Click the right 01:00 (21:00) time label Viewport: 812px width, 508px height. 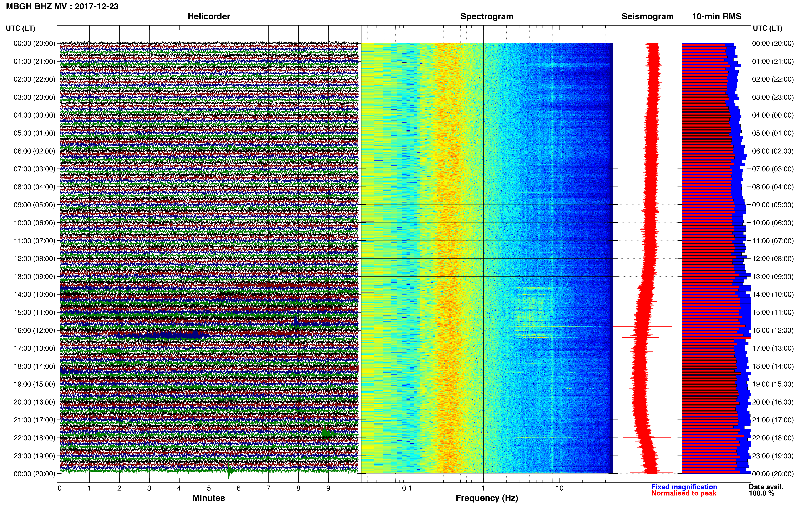tap(773, 62)
